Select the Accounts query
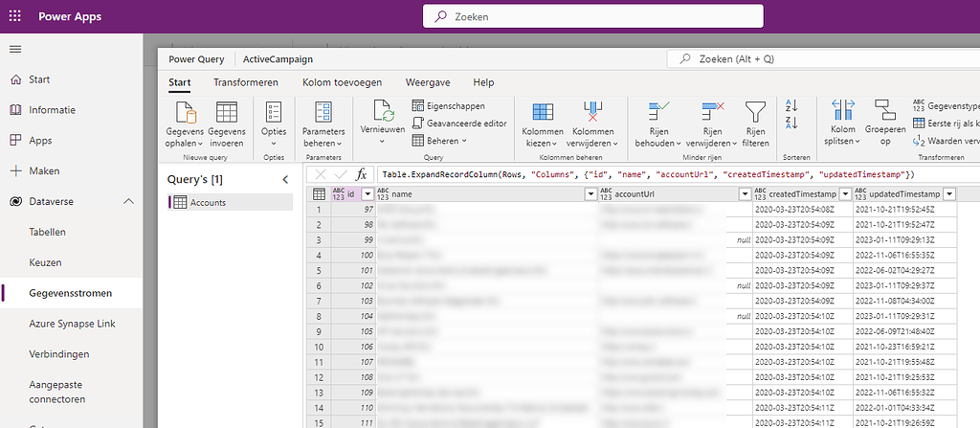This screenshot has width=980, height=428. coord(208,202)
